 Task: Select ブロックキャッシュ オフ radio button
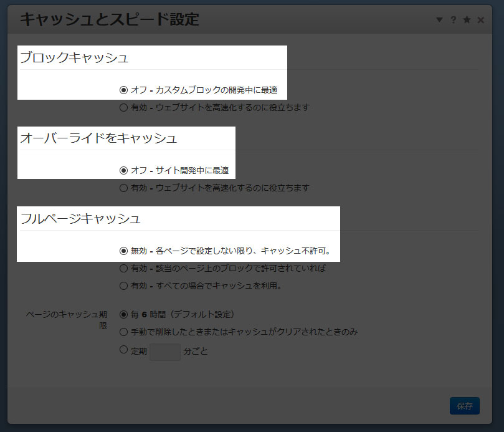coord(123,90)
